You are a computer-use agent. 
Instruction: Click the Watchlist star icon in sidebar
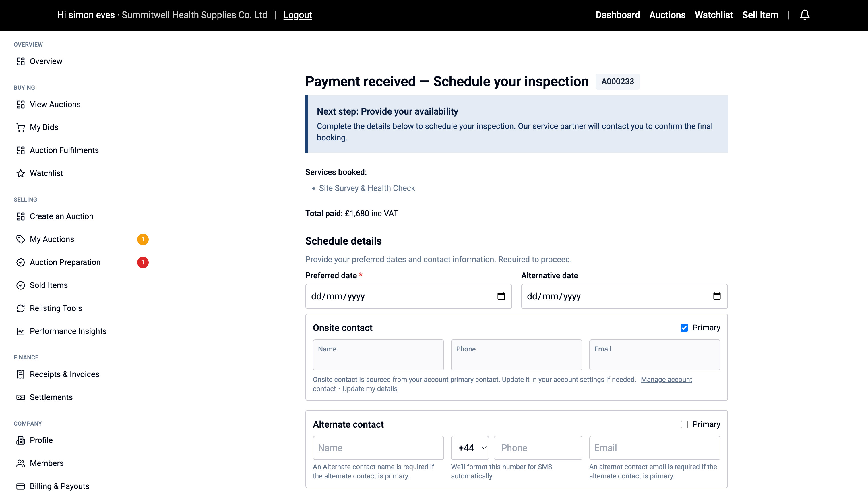[x=21, y=173]
